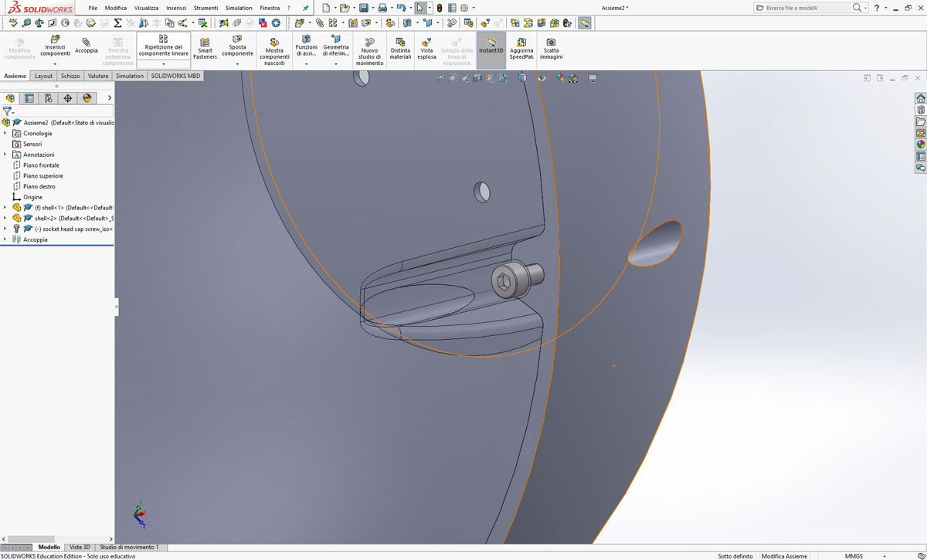Open Custom Properties icon in task pane
927x560 pixels.
(920, 156)
